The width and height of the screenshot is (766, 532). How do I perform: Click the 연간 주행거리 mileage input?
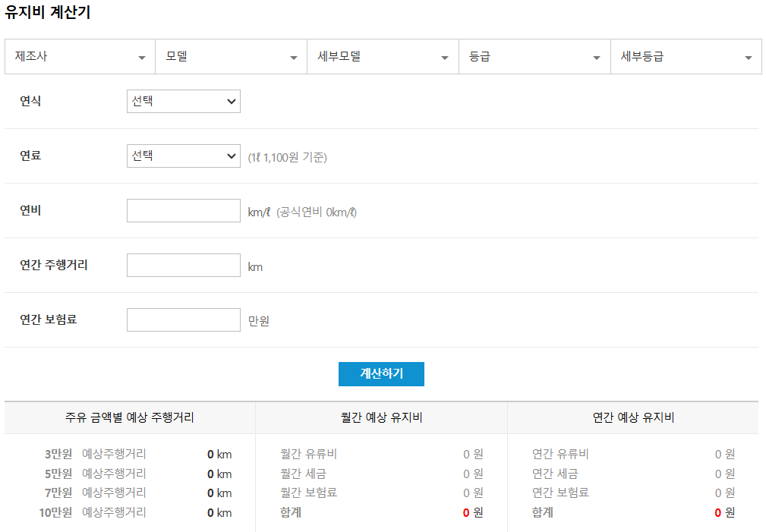coord(184,265)
